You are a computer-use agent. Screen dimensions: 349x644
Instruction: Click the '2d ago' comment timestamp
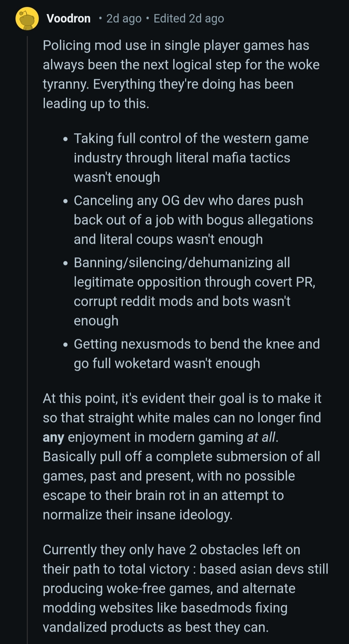pyautogui.click(x=124, y=19)
